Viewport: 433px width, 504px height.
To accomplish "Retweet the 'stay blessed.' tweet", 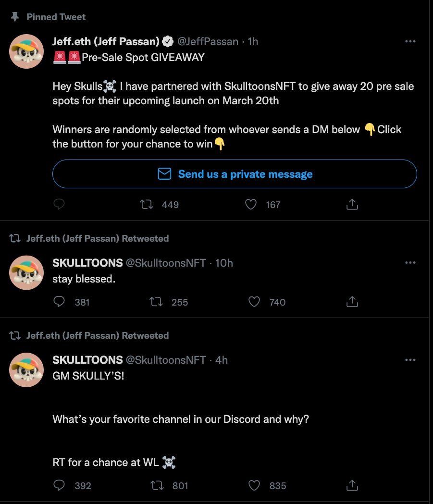I will click(x=156, y=302).
